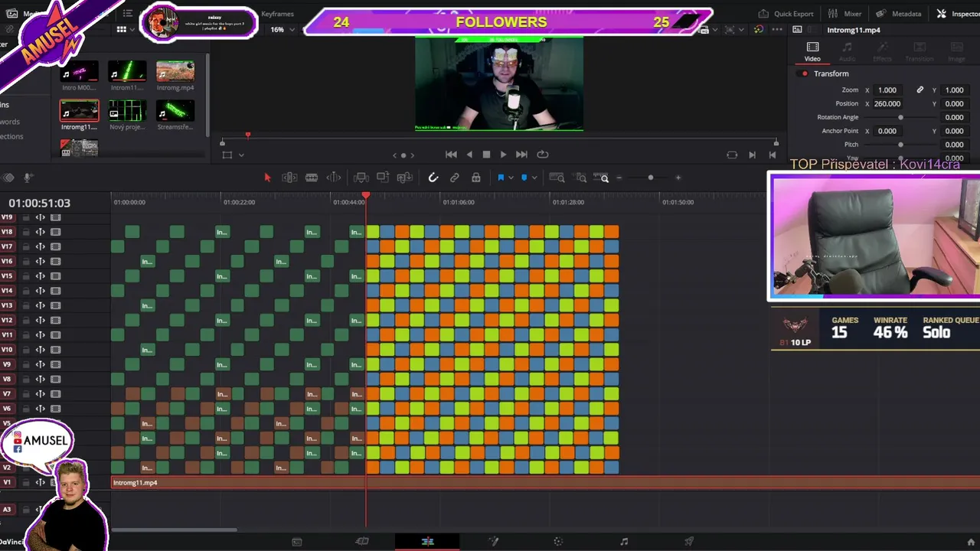Open the Mixer panel
Screen dimensions: 980x551
click(x=844, y=14)
